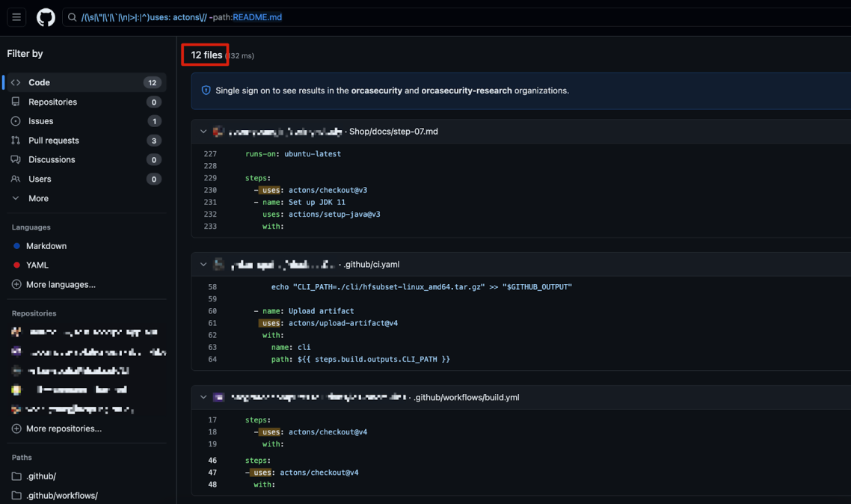Open the .github/ci.yaml file link

(x=372, y=265)
